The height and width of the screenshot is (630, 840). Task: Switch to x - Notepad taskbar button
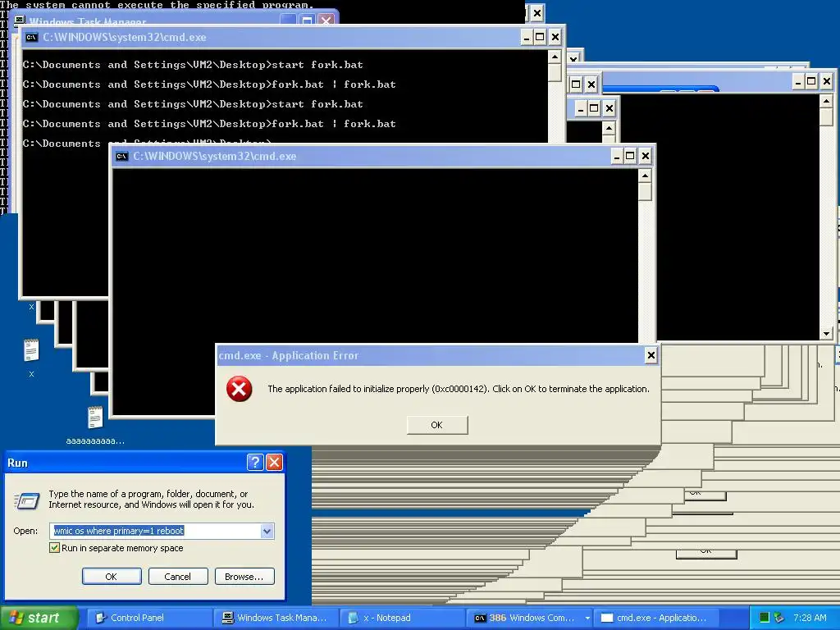click(x=401, y=618)
